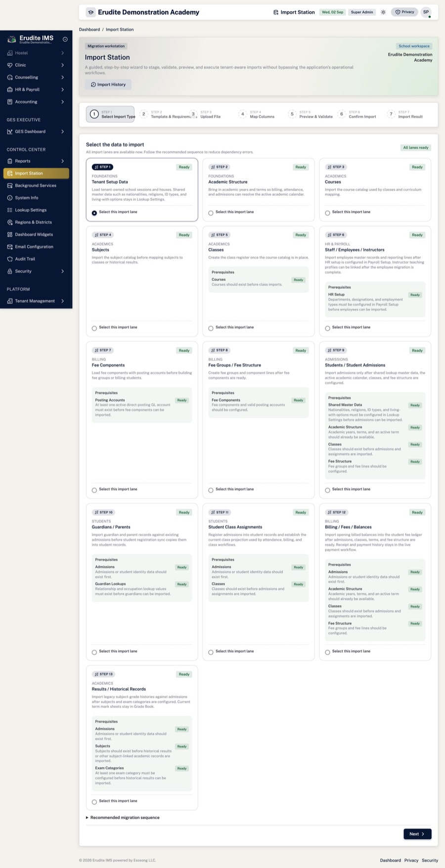This screenshot has height=868, width=445.
Task: Expand Reports menu chevron
Action: (x=62, y=161)
